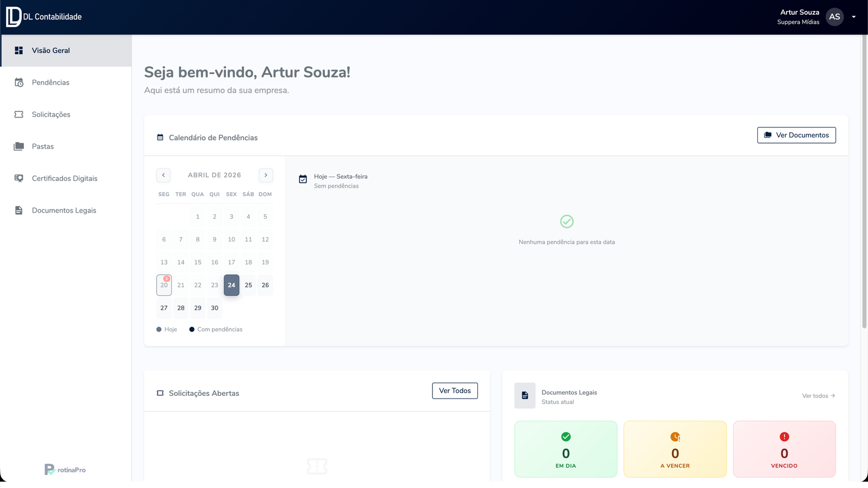The height and width of the screenshot is (488, 868).
Task: Go to the previous month in the calendar
Action: point(163,175)
